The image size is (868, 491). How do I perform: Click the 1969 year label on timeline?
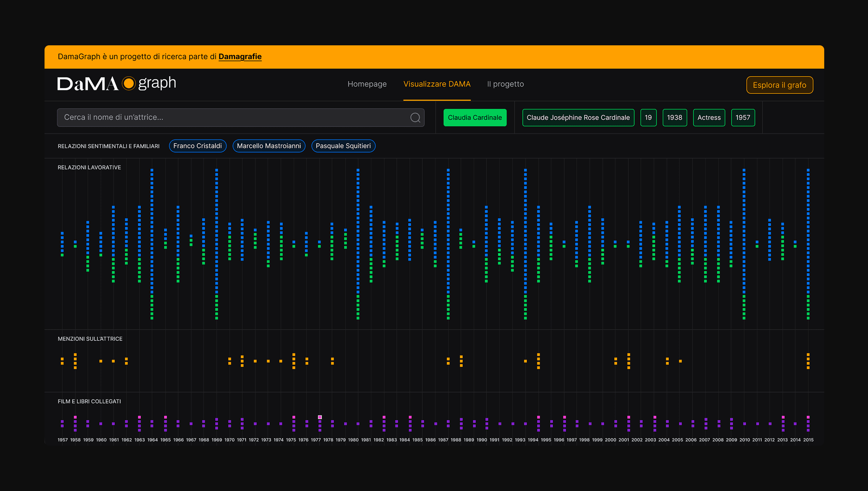(217, 440)
